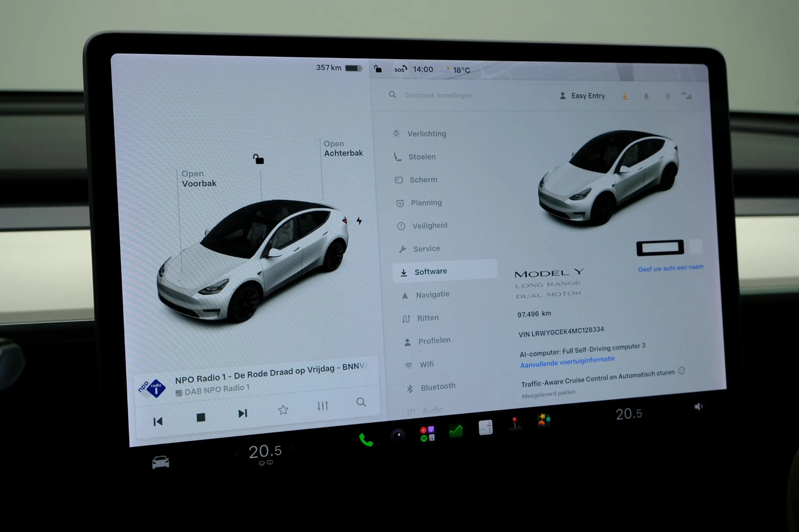Open car controls via bottom car icon
Image resolution: width=799 pixels, height=532 pixels.
(x=160, y=462)
